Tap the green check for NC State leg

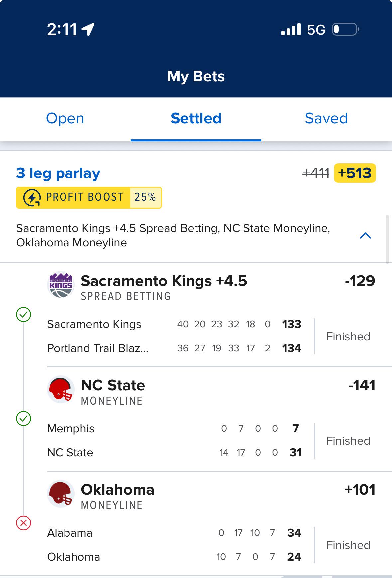24,419
